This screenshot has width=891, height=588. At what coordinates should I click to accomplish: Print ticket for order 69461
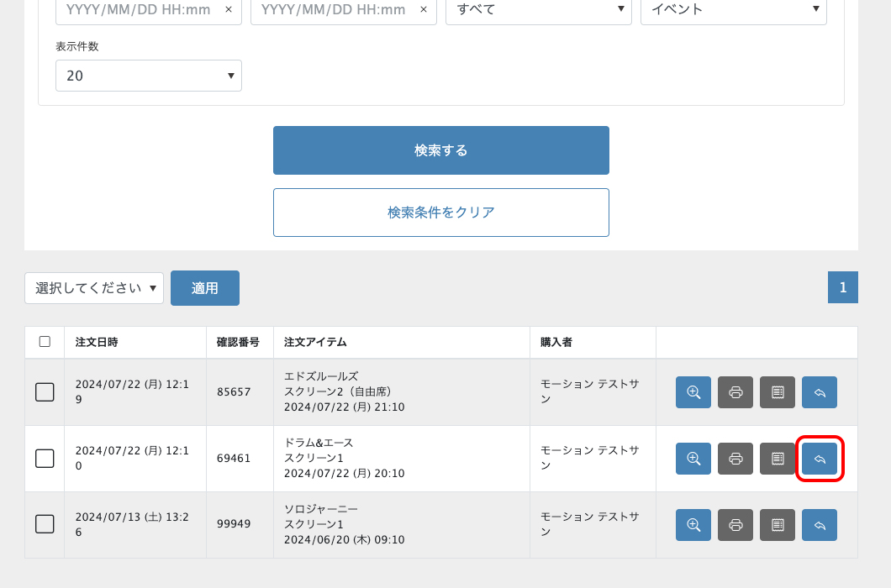pyautogui.click(x=735, y=459)
